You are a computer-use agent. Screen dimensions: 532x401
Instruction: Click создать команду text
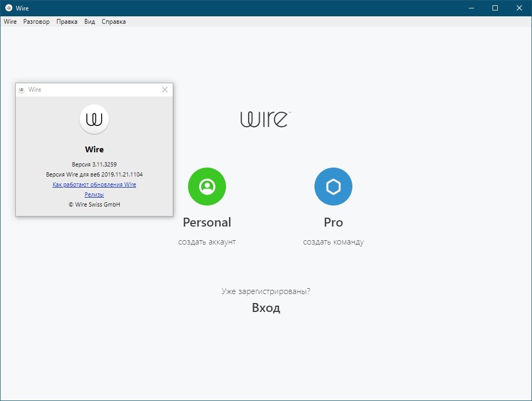[x=333, y=242]
